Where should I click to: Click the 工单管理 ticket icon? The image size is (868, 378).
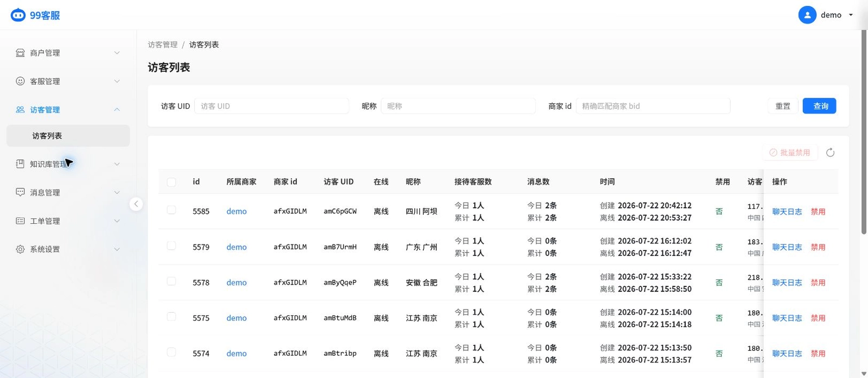[x=20, y=220]
